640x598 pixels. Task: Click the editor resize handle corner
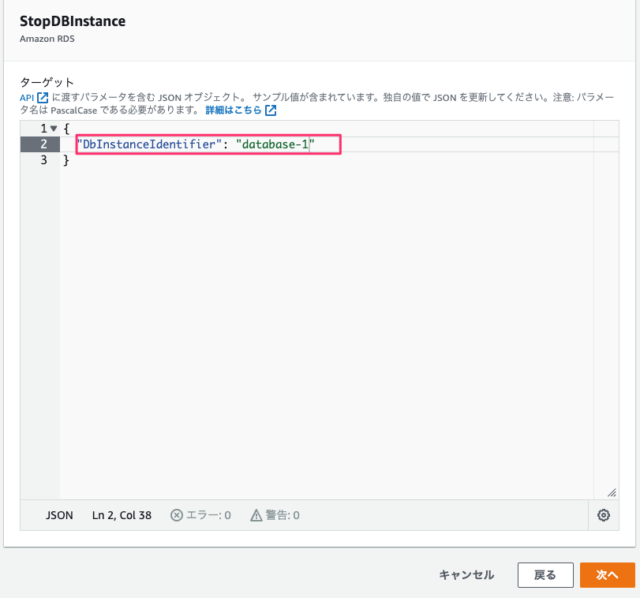click(x=611, y=493)
